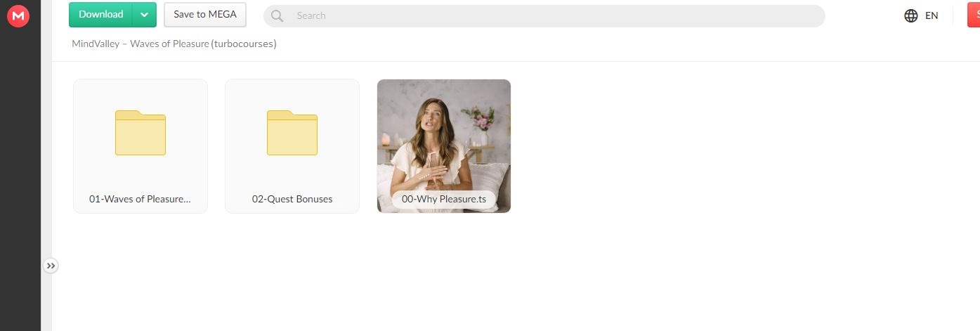The width and height of the screenshot is (980, 331).
Task: Click the green Download button
Action: point(101,15)
